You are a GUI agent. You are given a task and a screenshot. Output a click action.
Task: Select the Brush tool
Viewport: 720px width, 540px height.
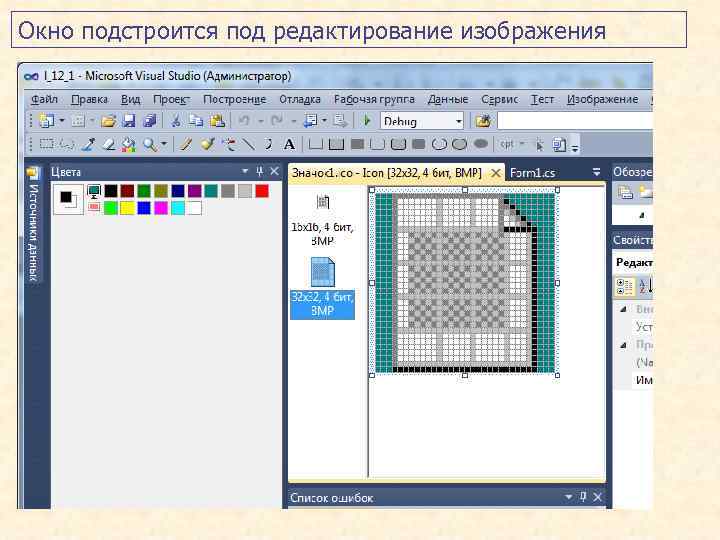coord(208,144)
